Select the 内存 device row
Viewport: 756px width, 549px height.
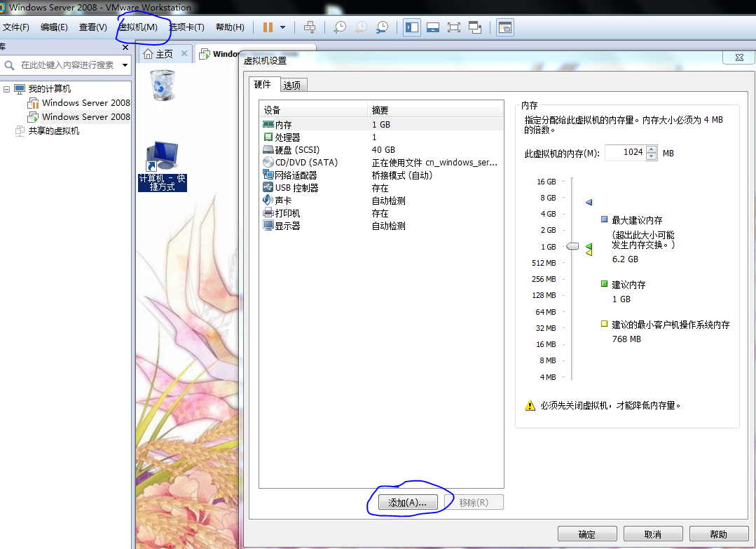click(381, 125)
